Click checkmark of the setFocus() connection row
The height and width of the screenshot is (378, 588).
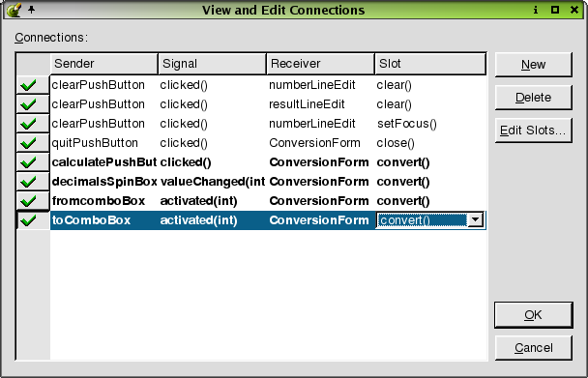click(x=29, y=124)
